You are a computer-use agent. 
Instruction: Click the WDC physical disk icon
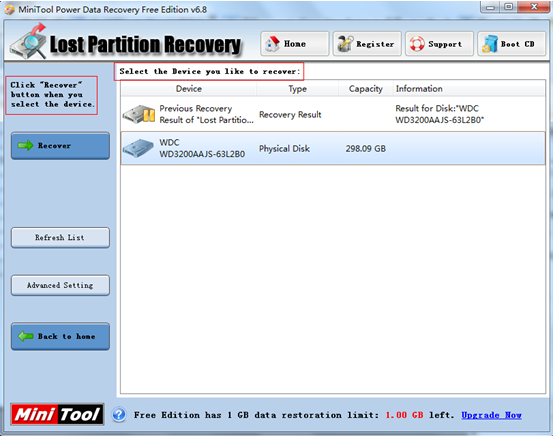pos(138,148)
